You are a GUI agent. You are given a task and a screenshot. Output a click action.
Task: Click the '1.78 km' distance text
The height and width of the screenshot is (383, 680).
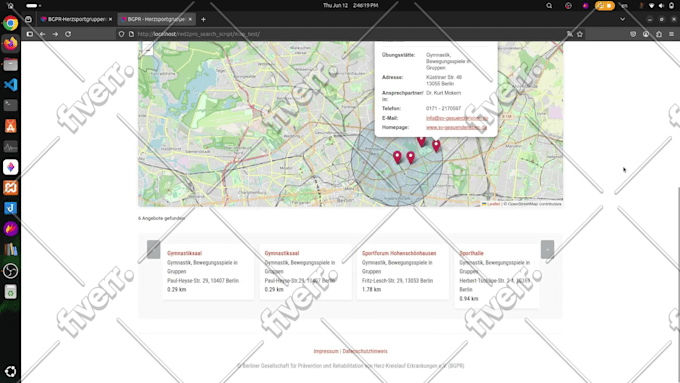point(372,289)
